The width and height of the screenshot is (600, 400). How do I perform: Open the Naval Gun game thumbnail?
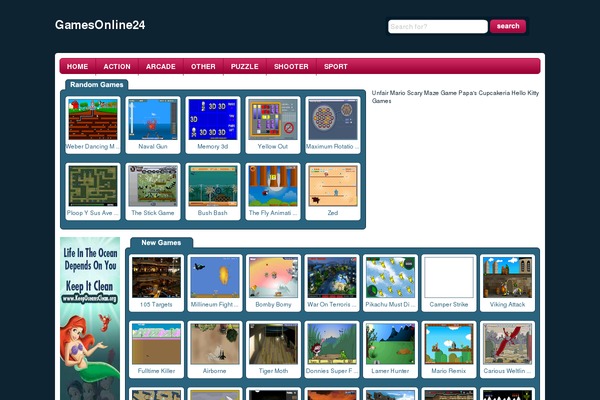[x=153, y=119]
